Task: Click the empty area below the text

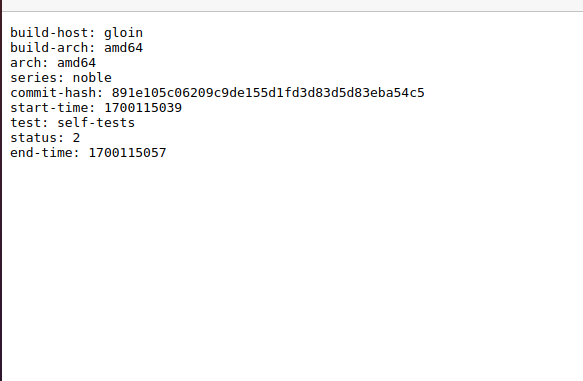Action: click(x=292, y=268)
